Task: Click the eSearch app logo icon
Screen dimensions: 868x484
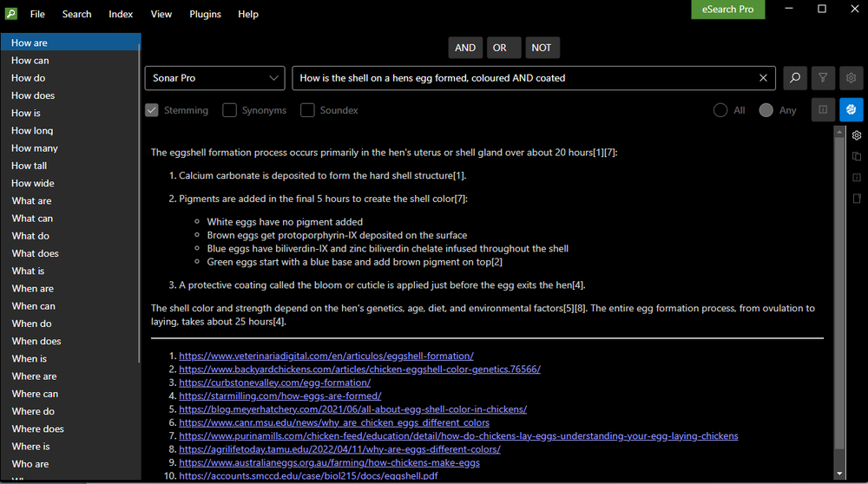Action: (11, 14)
